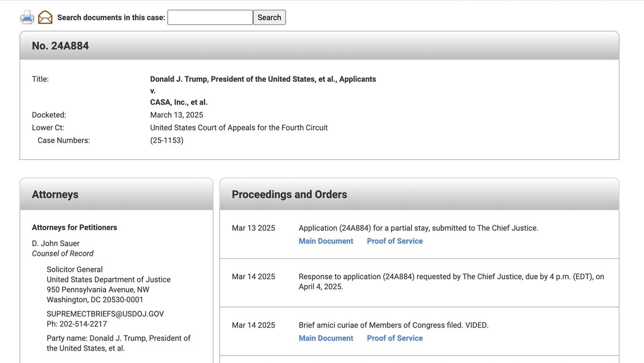This screenshot has height=363, width=644.
Task: Select the lower court name Fourth Circuit
Action: coord(238,127)
